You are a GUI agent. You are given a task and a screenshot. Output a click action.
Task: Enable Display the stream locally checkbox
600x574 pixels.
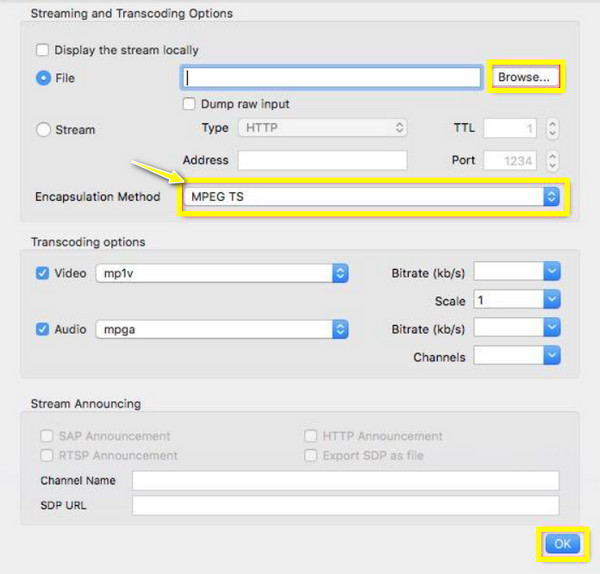tap(42, 50)
